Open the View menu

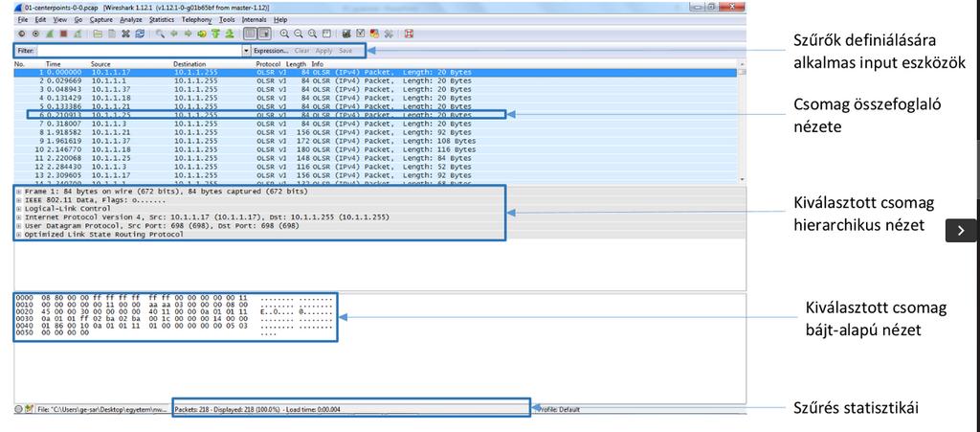tap(60, 20)
